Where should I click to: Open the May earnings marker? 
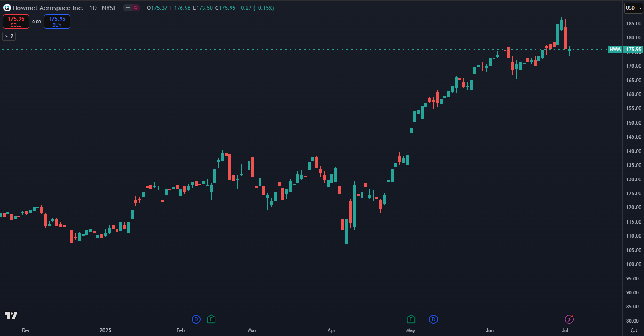pyautogui.click(x=410, y=319)
